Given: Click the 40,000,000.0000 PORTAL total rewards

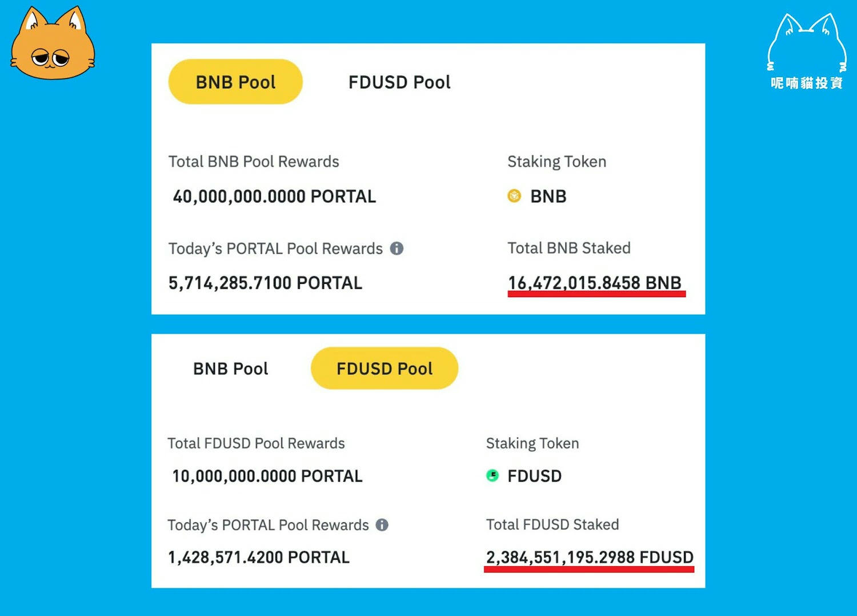Looking at the screenshot, I should (274, 197).
